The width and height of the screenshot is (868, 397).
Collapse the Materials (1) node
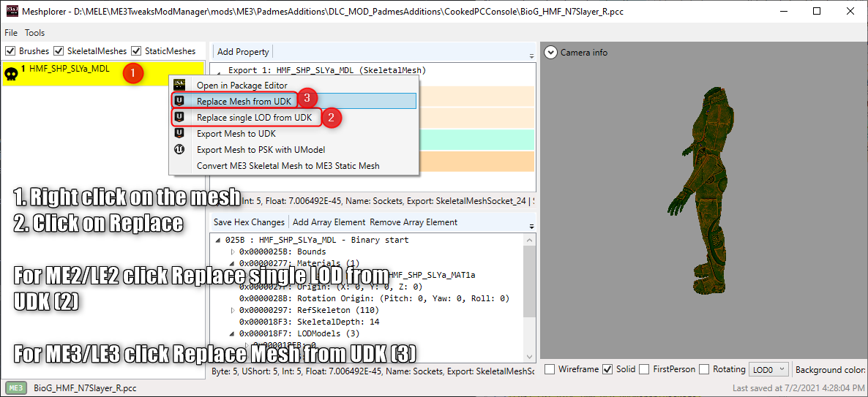[233, 263]
